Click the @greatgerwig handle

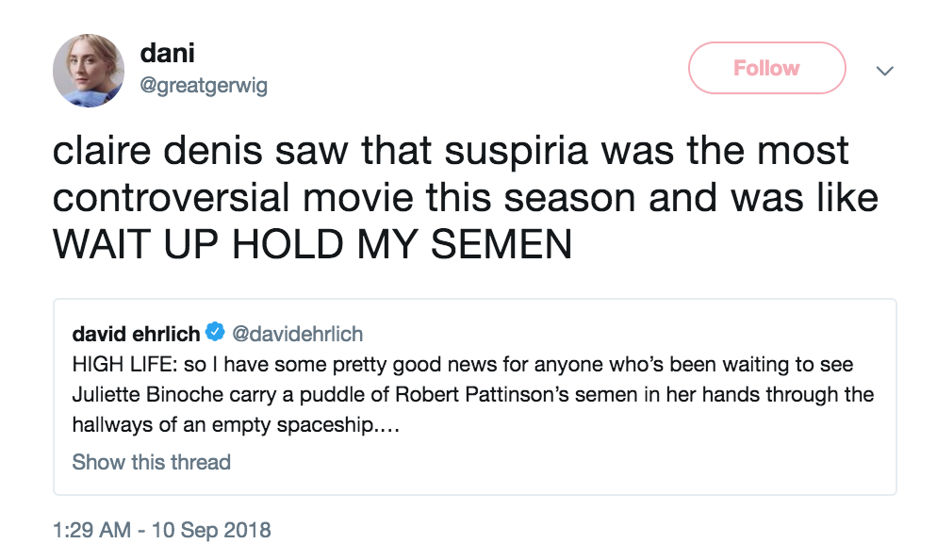(204, 86)
